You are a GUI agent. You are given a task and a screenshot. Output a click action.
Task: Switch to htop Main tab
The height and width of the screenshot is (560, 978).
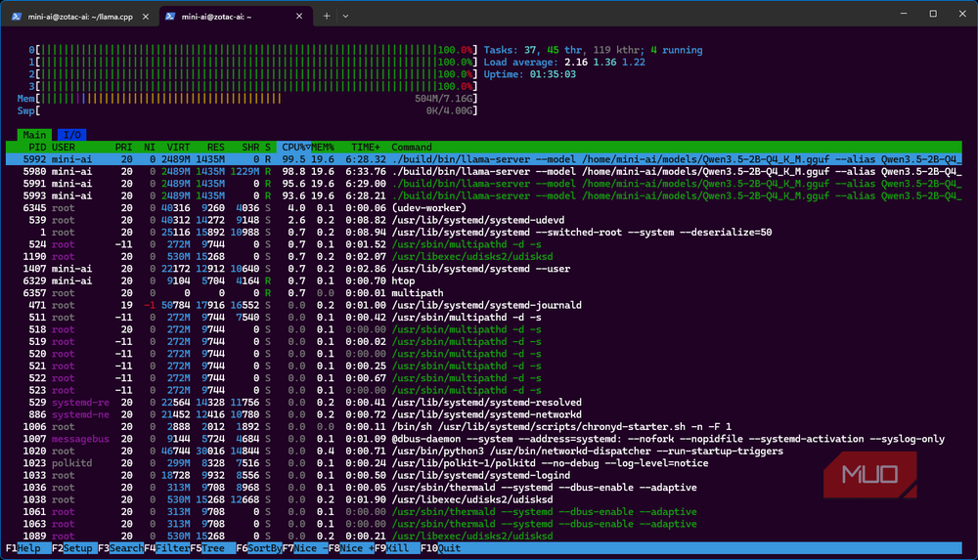click(x=34, y=135)
